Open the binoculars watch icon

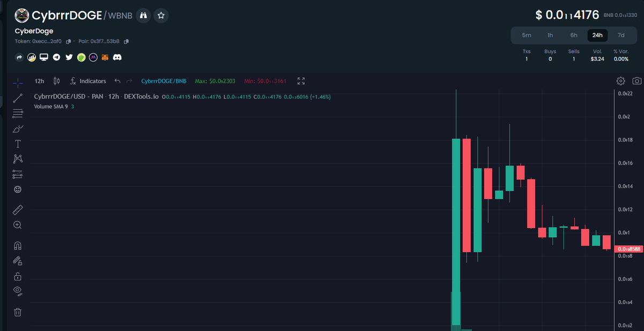(143, 16)
